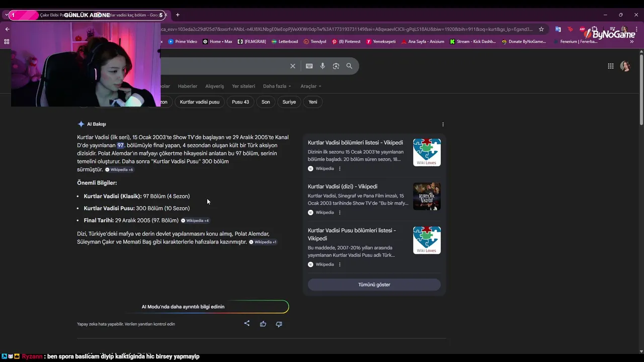
Task: Open the Google Translate extension
Action: [x=558, y=29]
